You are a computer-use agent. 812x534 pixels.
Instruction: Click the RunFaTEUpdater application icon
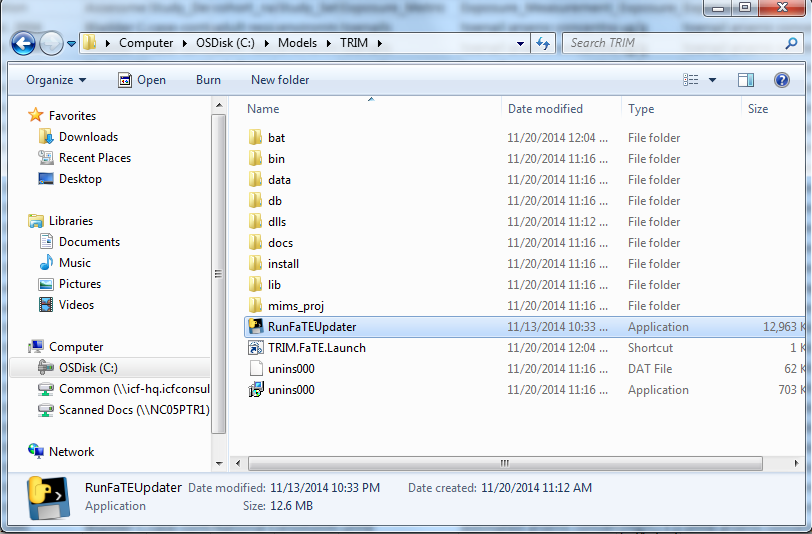tap(255, 327)
